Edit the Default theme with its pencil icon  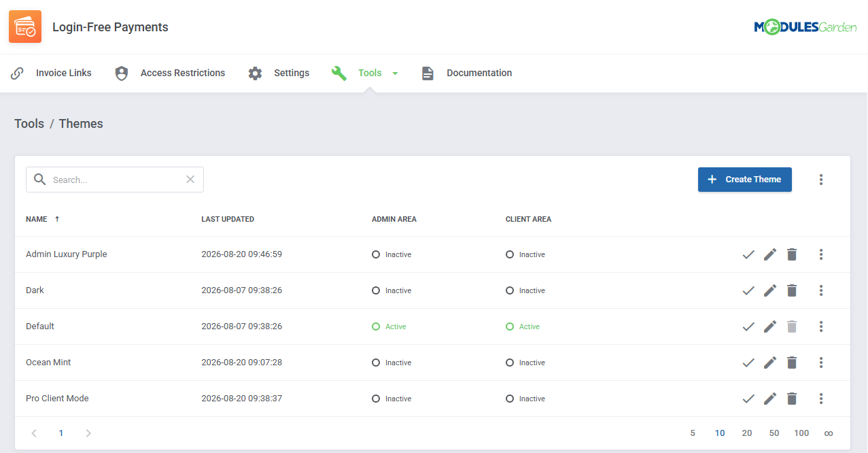pos(770,326)
